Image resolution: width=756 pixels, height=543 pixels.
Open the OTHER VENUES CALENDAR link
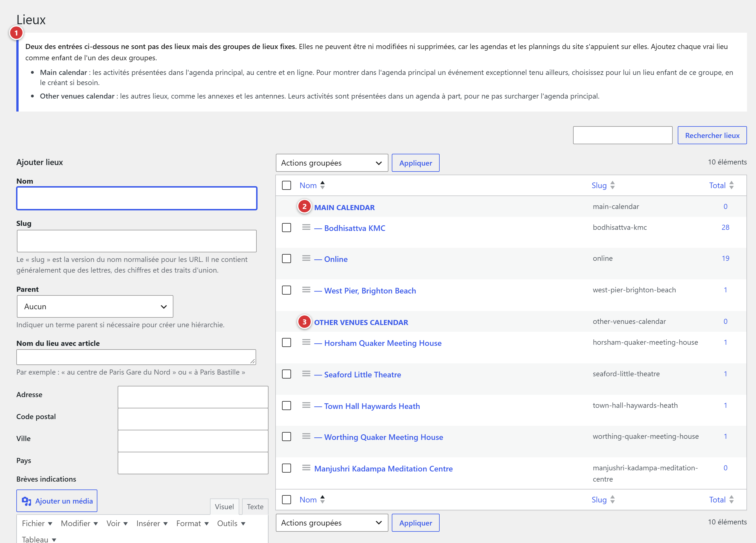pyautogui.click(x=361, y=322)
